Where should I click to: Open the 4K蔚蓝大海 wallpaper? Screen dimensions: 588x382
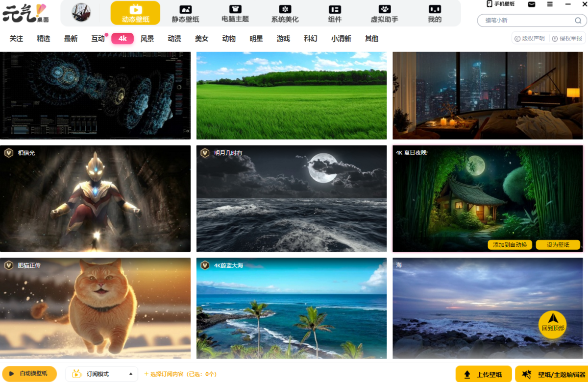[292, 309]
